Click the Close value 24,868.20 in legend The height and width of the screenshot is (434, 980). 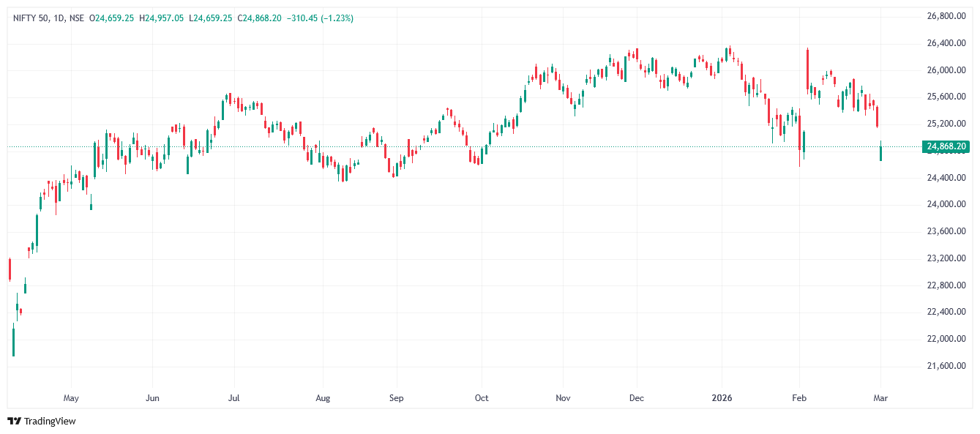pos(261,18)
